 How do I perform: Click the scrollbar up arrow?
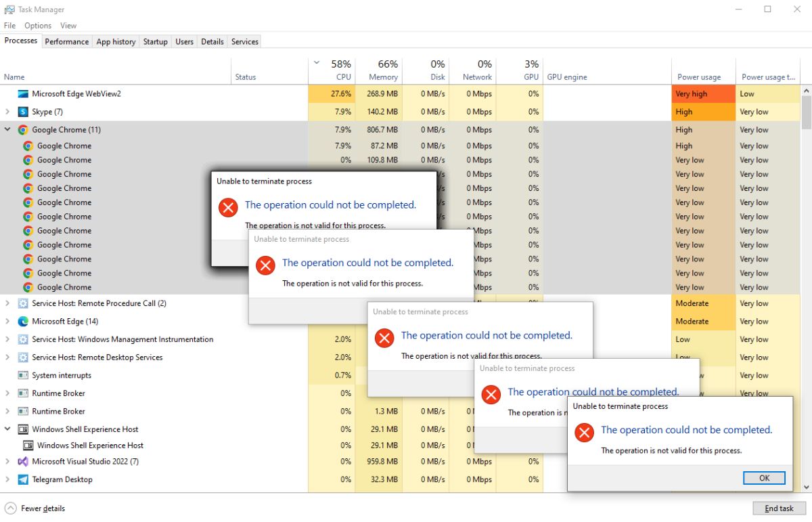tap(806, 90)
